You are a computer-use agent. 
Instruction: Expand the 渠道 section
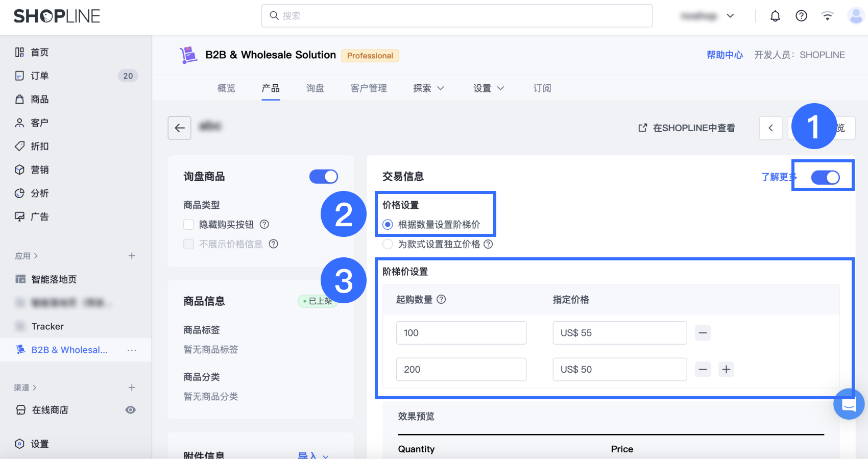[26, 388]
